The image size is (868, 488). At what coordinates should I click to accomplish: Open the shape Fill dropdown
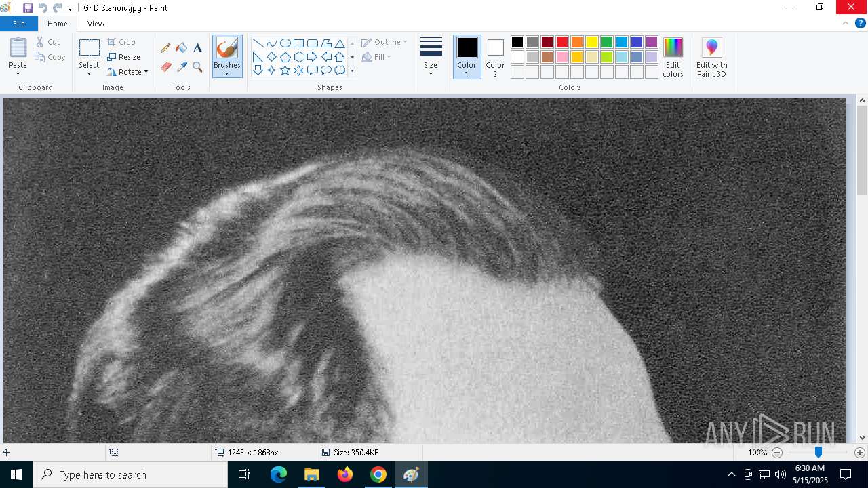pos(376,57)
